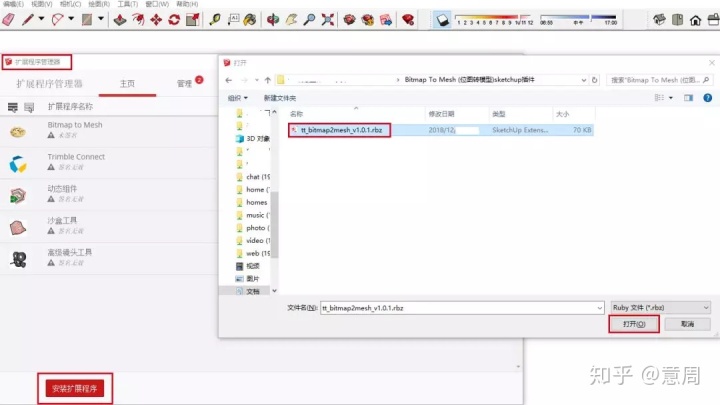Select the Orbit camera tool
Screen dimensions: 720x405
coord(273,19)
